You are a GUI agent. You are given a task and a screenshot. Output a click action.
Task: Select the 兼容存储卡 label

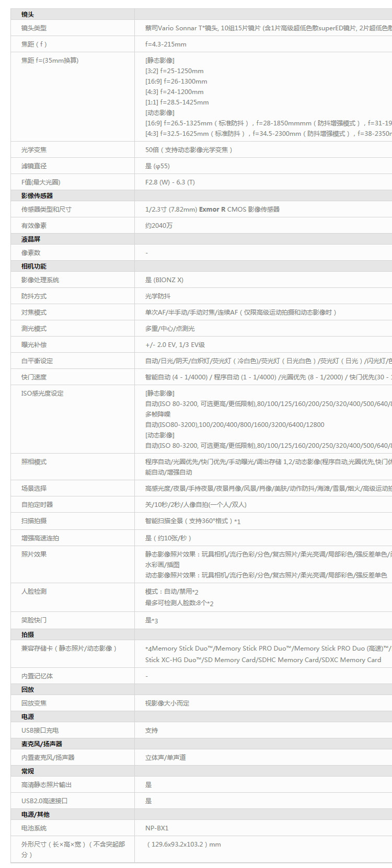69,649
